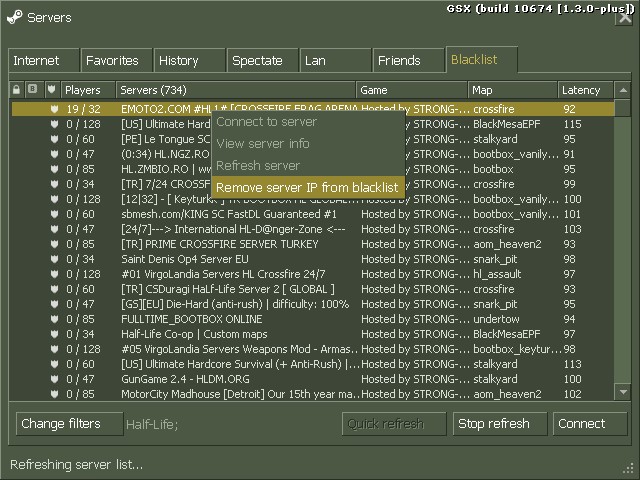Screen dimensions: 640x480
Task: Click player count 19 / 32
Action: tap(83, 109)
